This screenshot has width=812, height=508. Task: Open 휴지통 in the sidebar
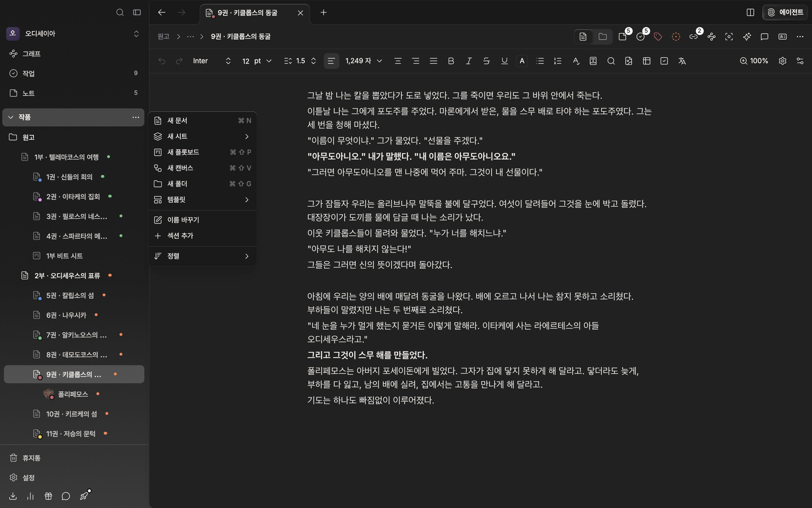tap(74, 458)
